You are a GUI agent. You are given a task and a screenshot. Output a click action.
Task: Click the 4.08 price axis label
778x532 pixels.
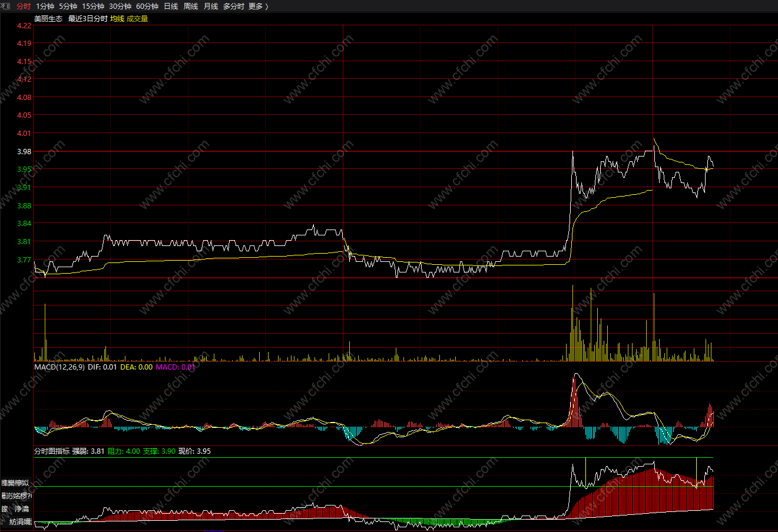coord(24,98)
